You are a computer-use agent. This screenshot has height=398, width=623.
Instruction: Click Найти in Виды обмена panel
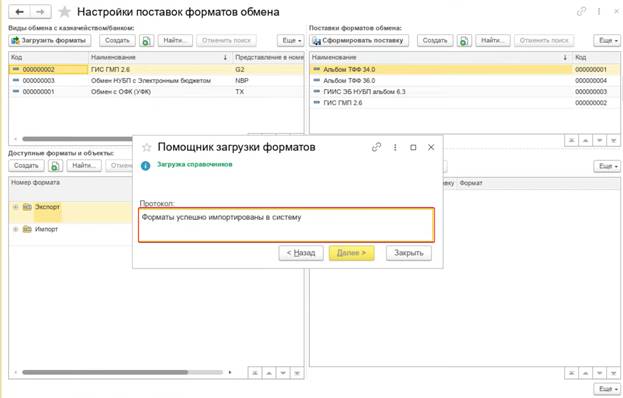pyautogui.click(x=175, y=41)
